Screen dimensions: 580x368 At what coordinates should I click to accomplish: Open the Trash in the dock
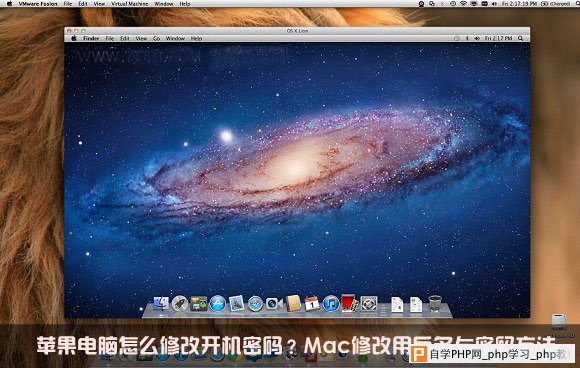tap(435, 304)
